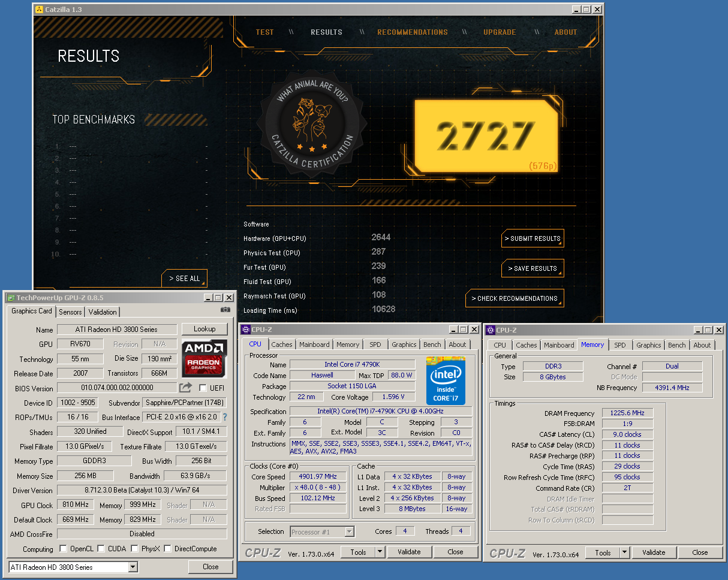The height and width of the screenshot is (580, 728).
Task: Select the RESULTS tab in Catzilla
Action: tap(326, 32)
